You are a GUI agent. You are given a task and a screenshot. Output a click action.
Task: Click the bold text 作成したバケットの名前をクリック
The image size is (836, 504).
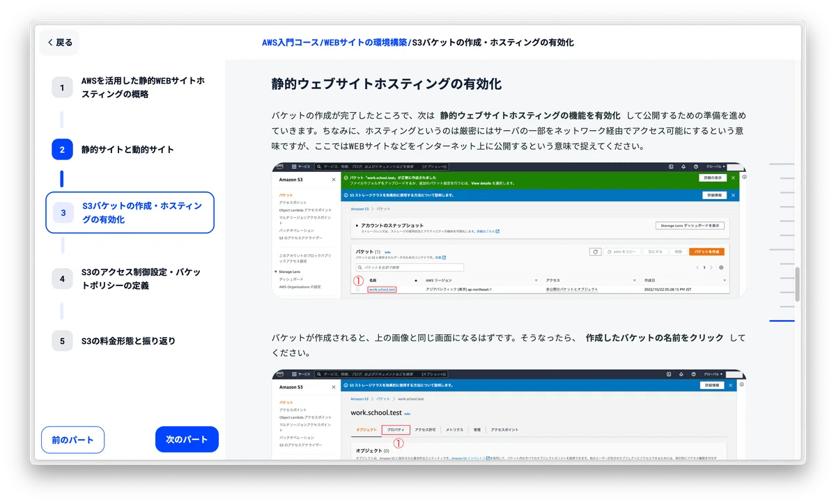point(655,338)
